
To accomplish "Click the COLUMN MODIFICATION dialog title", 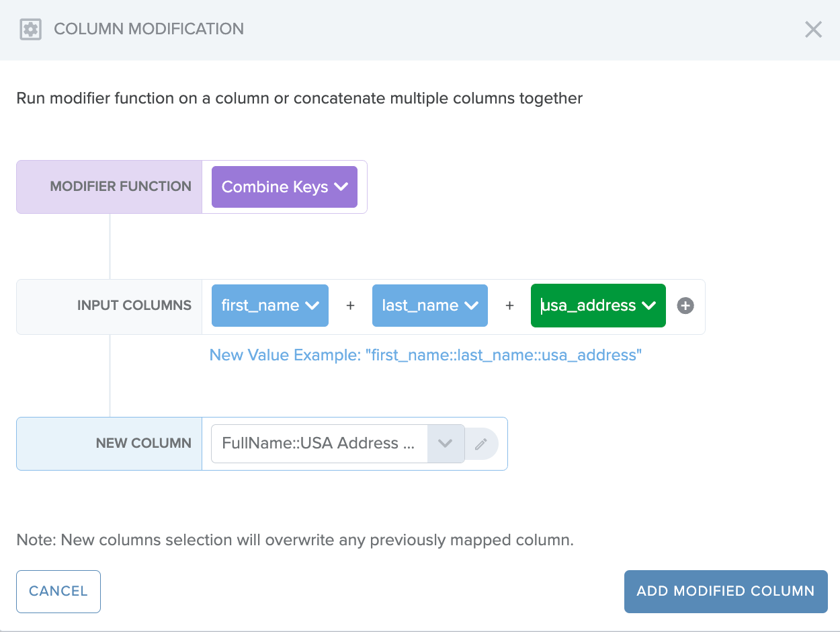I will click(x=149, y=29).
